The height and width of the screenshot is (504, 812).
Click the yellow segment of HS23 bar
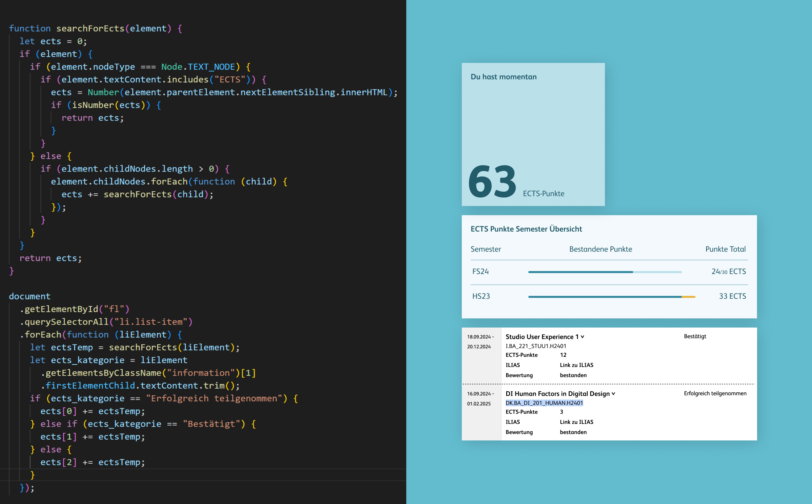(689, 297)
